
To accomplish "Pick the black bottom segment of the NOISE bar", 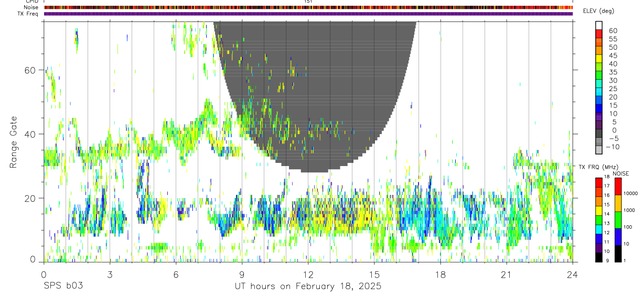I will tap(617, 254).
